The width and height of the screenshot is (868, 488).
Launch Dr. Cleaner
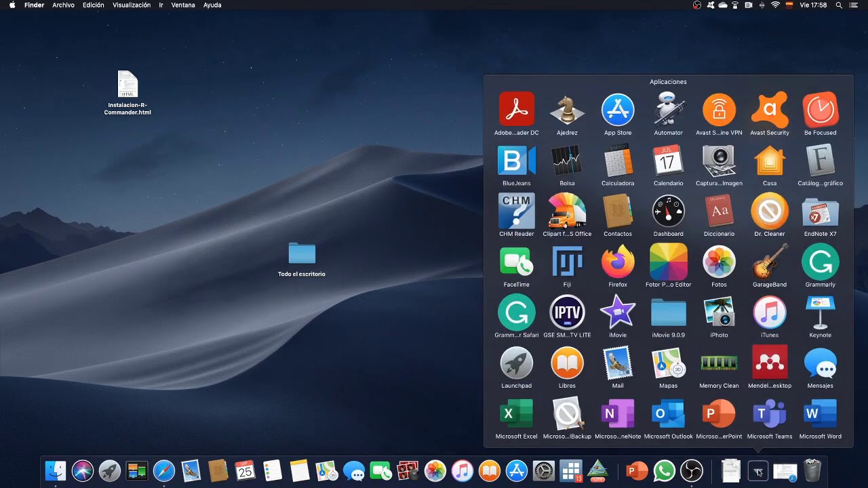pos(770,211)
